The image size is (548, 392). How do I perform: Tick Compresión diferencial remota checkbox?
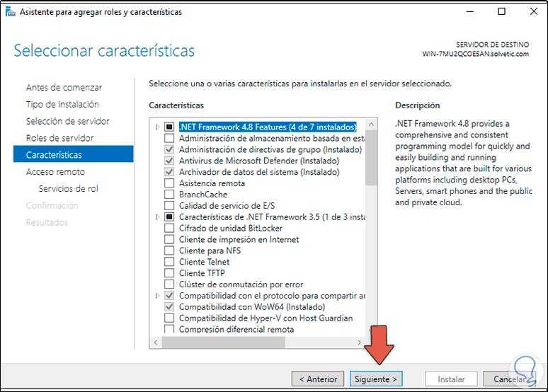tap(169, 329)
